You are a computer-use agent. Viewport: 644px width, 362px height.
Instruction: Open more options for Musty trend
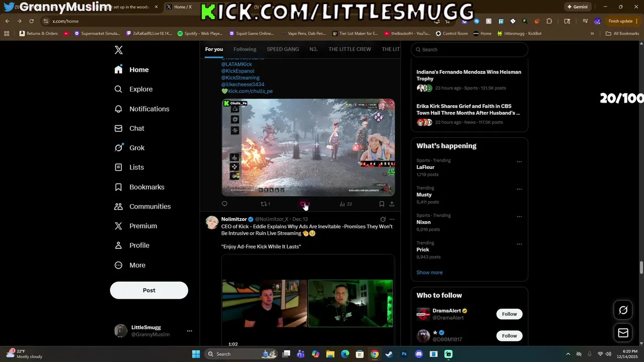519,190
